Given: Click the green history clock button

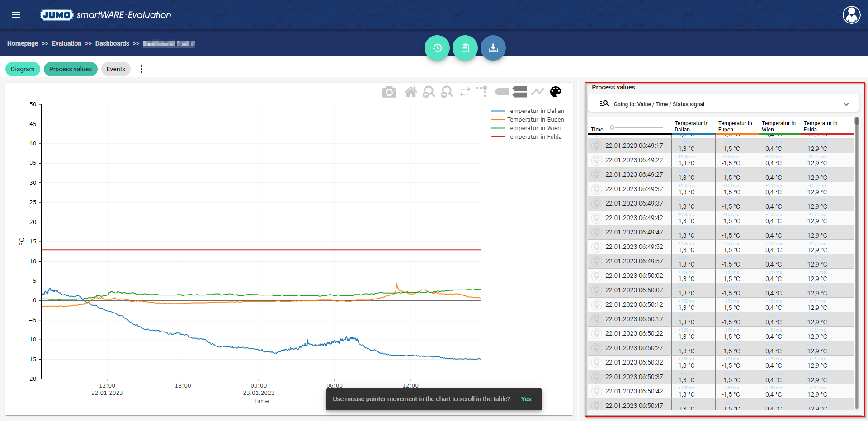Looking at the screenshot, I should click(x=437, y=48).
